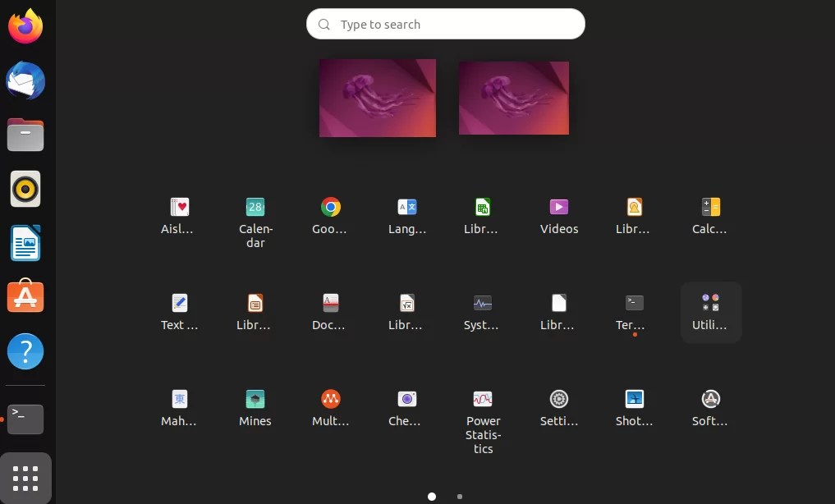Launch Firefox from the dock
The height and width of the screenshot is (504, 835).
(25, 25)
